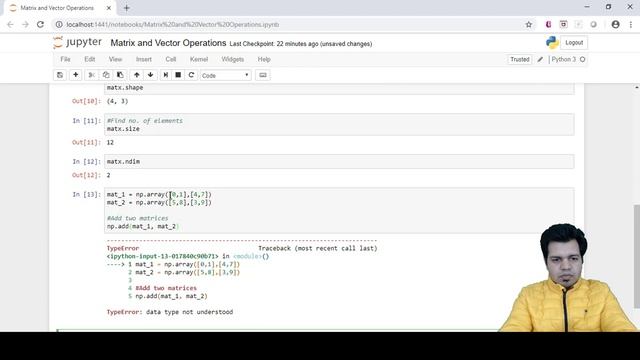Click the Logout button
This screenshot has width=640, height=360.
pos(574,42)
